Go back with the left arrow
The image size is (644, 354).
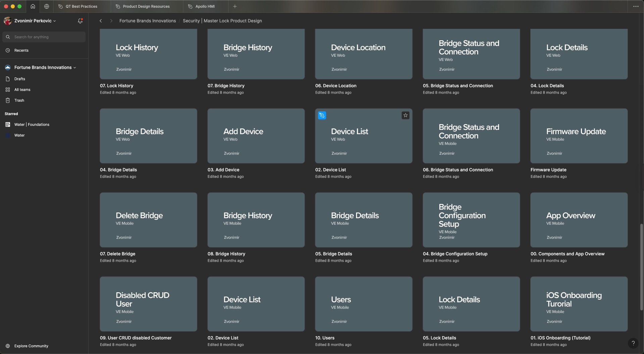tap(101, 21)
